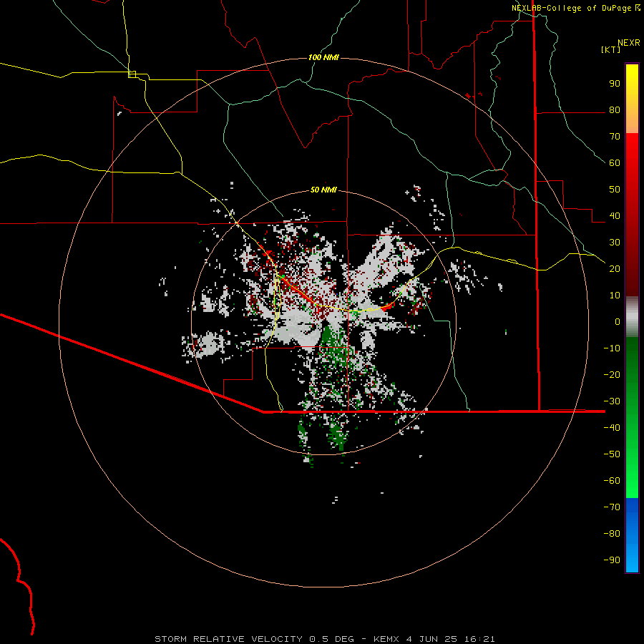Click the 50 NMI range ring label
The height and width of the screenshot is (644, 644).
pos(323,190)
